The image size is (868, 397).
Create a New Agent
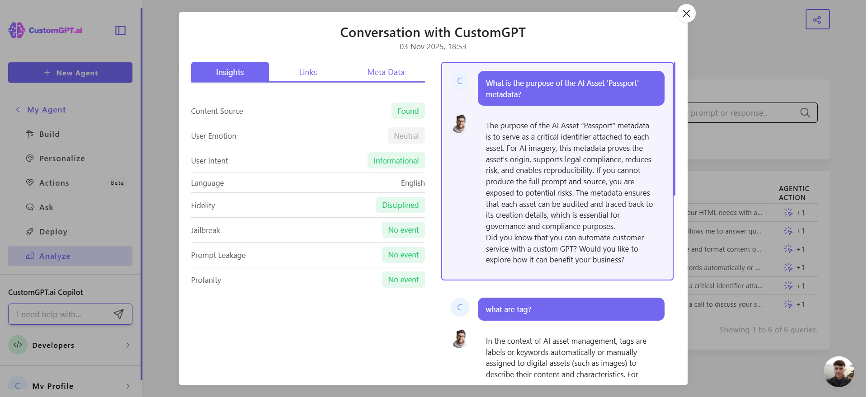70,72
